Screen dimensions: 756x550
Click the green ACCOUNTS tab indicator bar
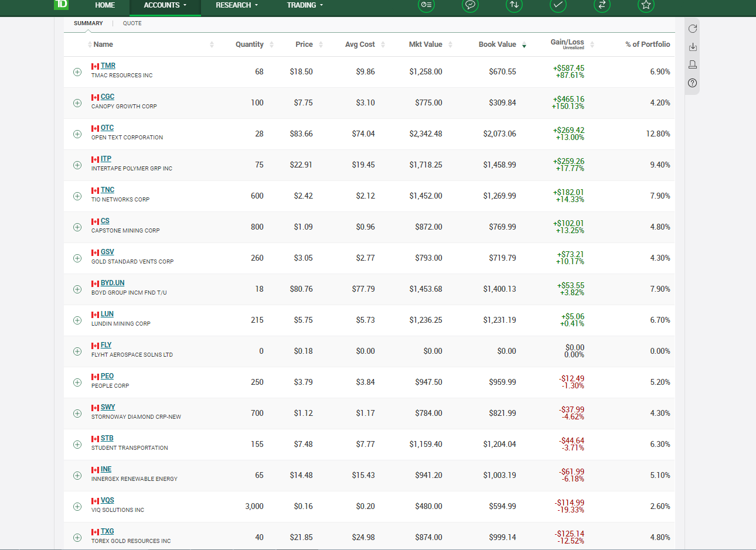(x=165, y=15)
